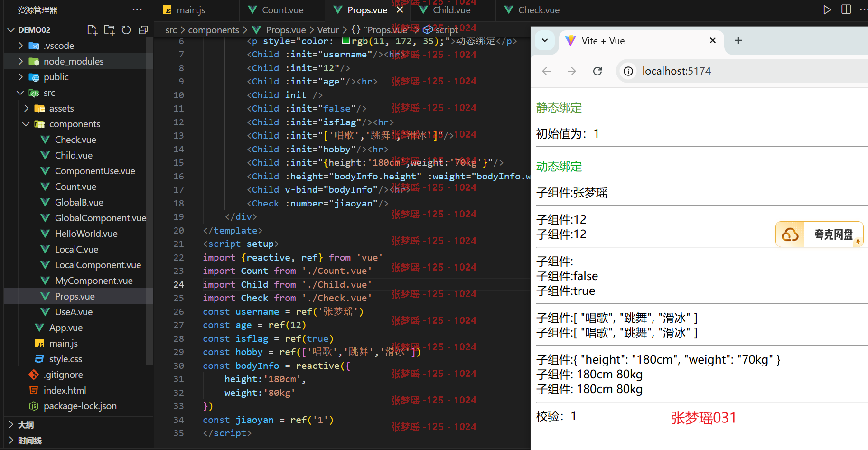Click line number 24 in the gutter

pyautogui.click(x=178, y=284)
